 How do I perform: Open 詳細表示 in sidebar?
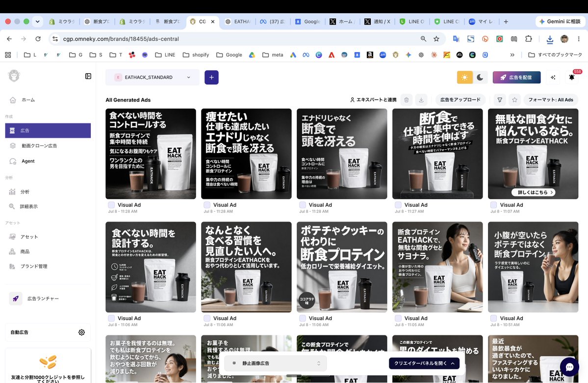click(x=48, y=207)
